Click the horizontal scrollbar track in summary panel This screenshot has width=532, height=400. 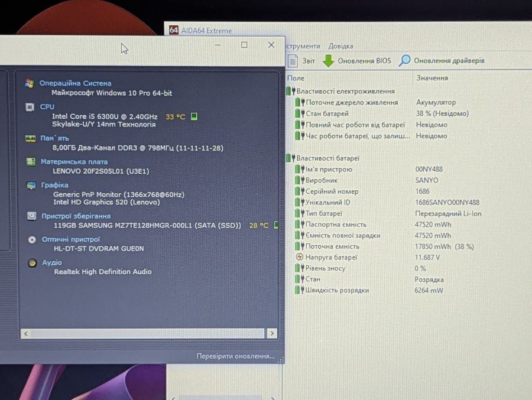coord(148,334)
